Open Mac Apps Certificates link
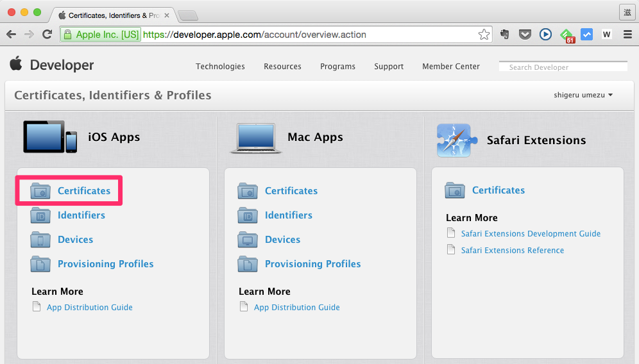The width and height of the screenshot is (639, 364). [x=291, y=190]
